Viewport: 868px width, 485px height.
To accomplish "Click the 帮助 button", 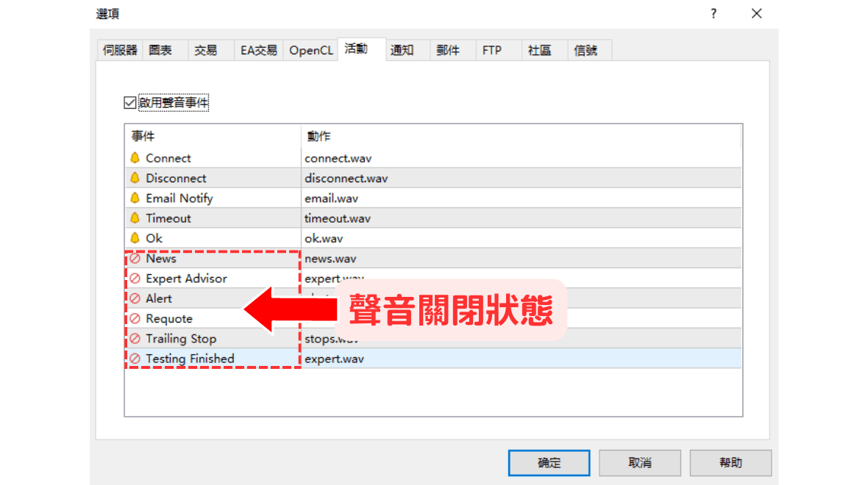I will tap(730, 463).
